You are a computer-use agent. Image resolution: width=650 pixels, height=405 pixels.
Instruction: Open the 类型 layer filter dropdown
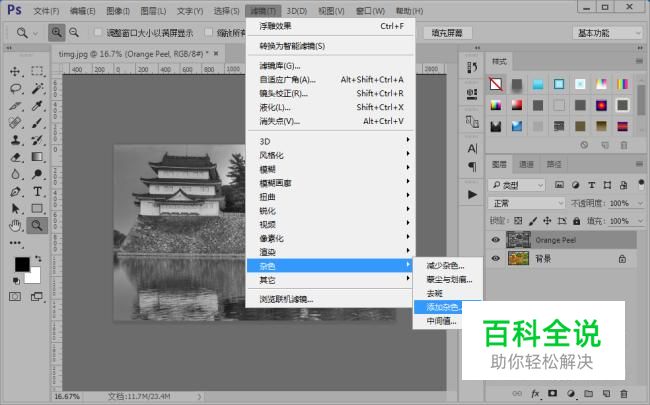[x=516, y=185]
